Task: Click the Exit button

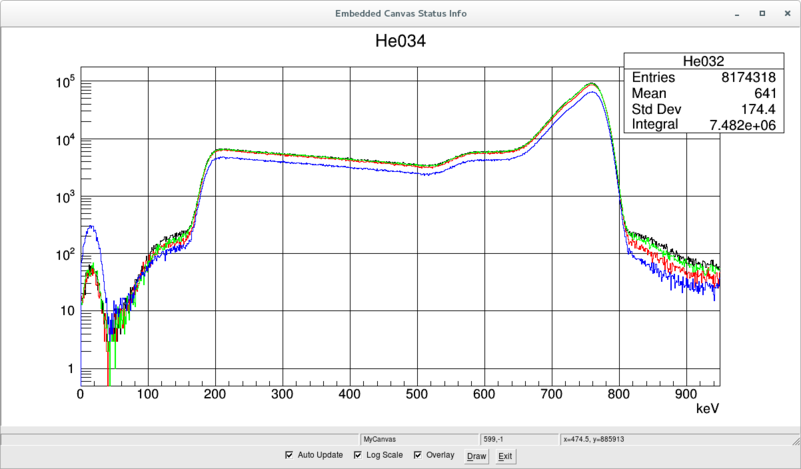Action: [505, 456]
